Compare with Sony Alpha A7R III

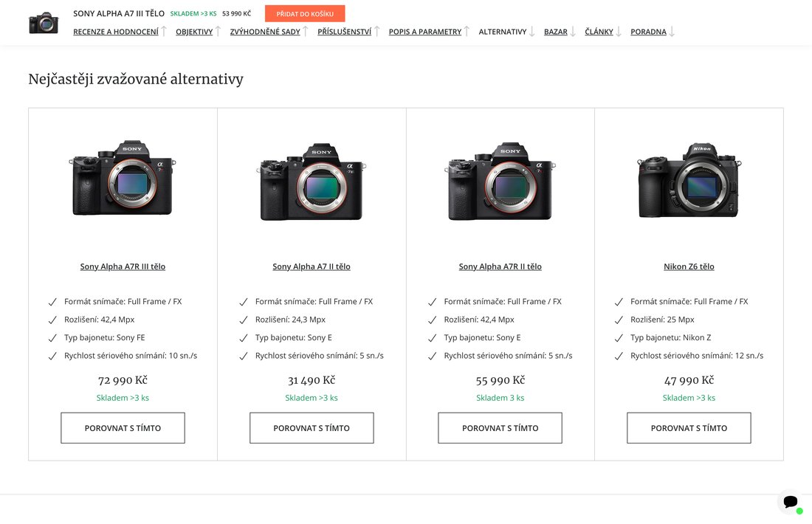pos(123,428)
